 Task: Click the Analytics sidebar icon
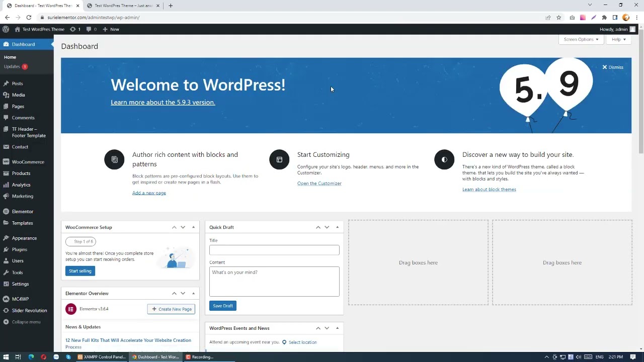pyautogui.click(x=6, y=185)
